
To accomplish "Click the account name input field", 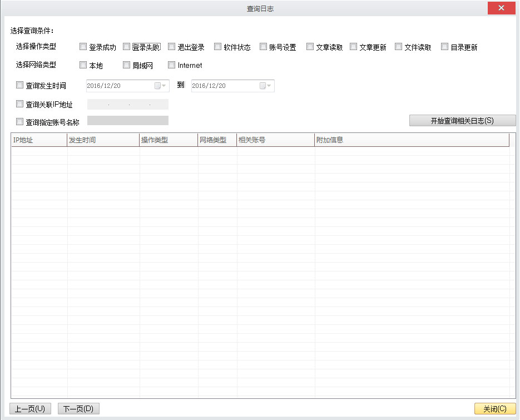I will (x=128, y=121).
